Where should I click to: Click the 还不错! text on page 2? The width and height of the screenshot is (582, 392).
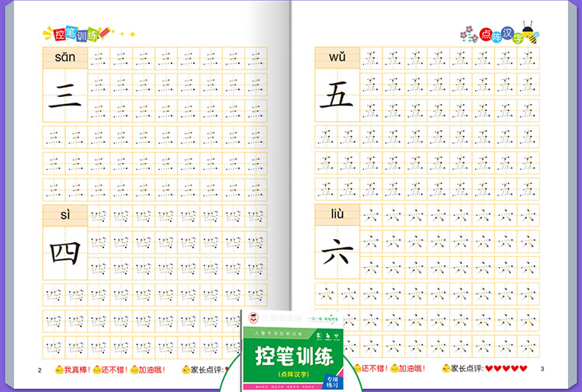click(x=115, y=369)
